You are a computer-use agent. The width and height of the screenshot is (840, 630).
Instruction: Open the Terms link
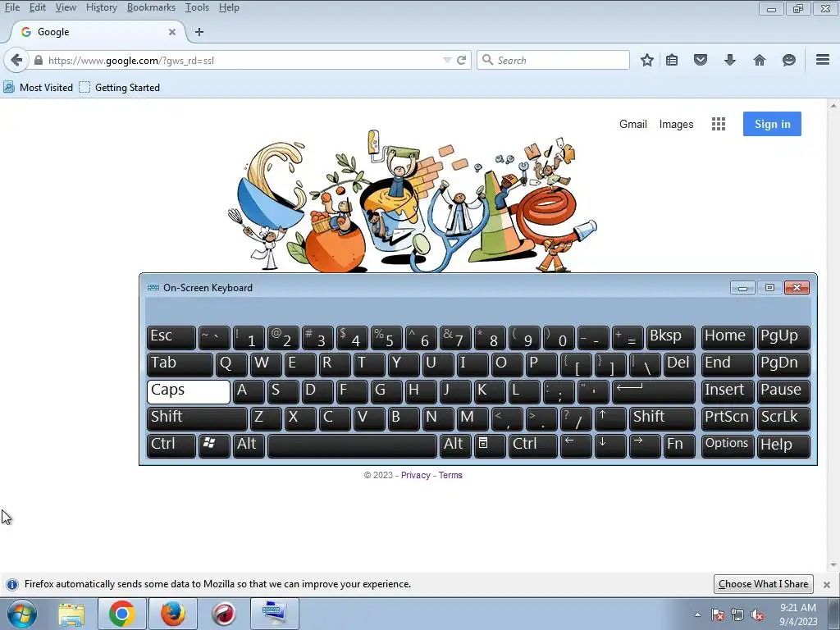click(x=450, y=475)
